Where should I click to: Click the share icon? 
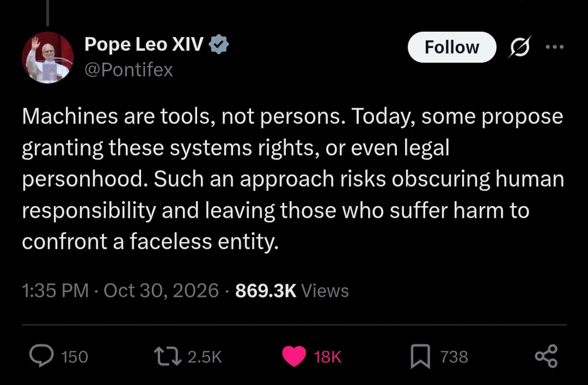click(546, 356)
